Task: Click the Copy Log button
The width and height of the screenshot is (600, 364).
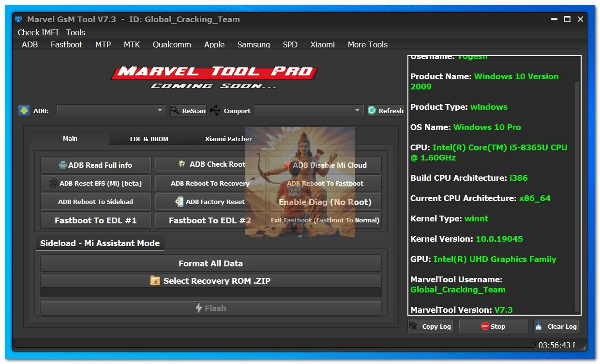Action: (x=431, y=326)
